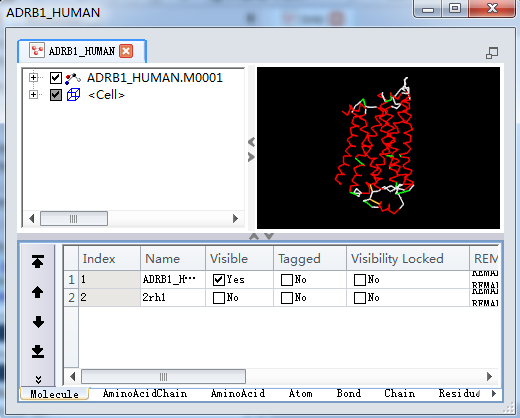Show more tabs with right arrow
Screen dimensions: 520x418
pos(494,394)
